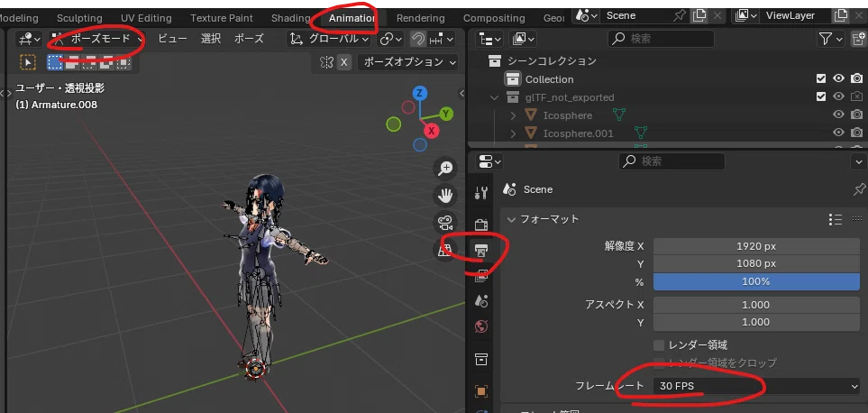Image resolution: width=868 pixels, height=413 pixels.
Task: Click new collection icon in outliner header
Action: 859,39
